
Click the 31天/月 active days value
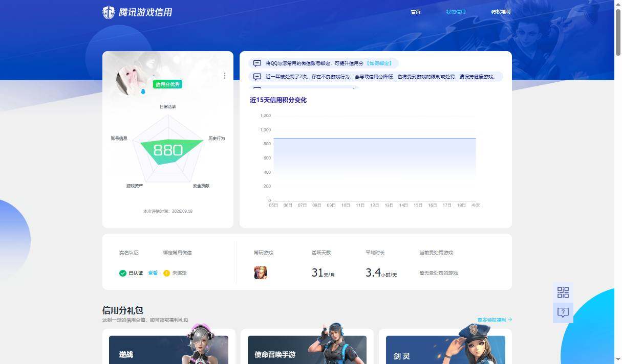point(323,273)
